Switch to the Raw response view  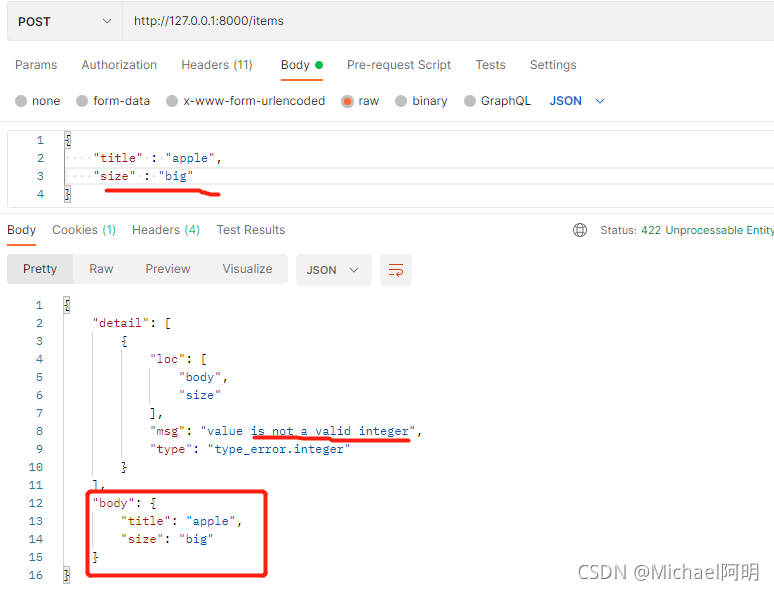[x=101, y=269]
